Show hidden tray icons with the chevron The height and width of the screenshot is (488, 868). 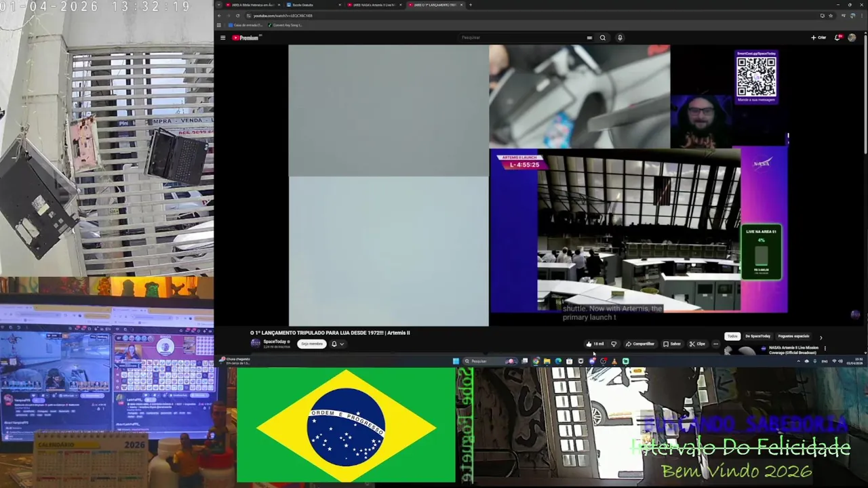pos(799,361)
